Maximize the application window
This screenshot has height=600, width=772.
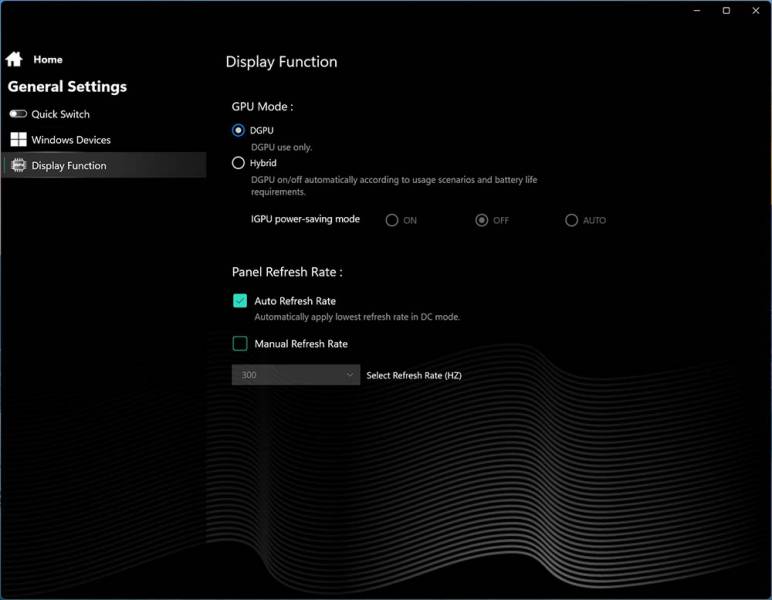(726, 10)
